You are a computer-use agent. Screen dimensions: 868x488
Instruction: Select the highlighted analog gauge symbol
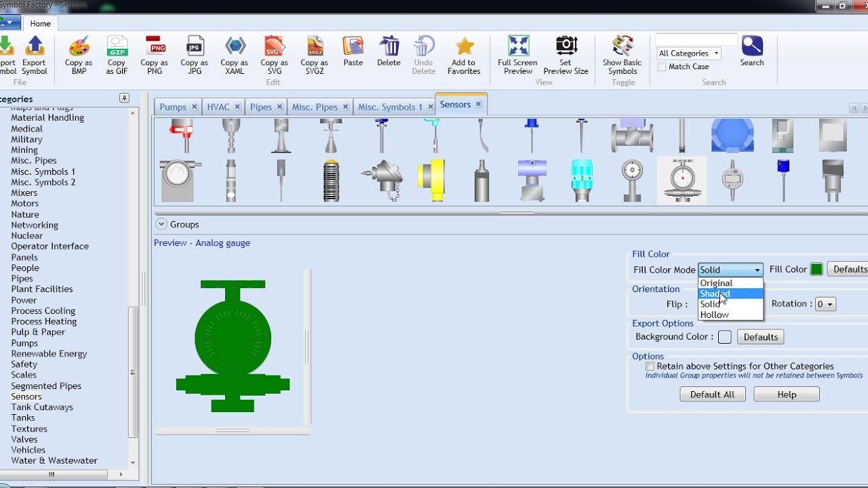(682, 180)
